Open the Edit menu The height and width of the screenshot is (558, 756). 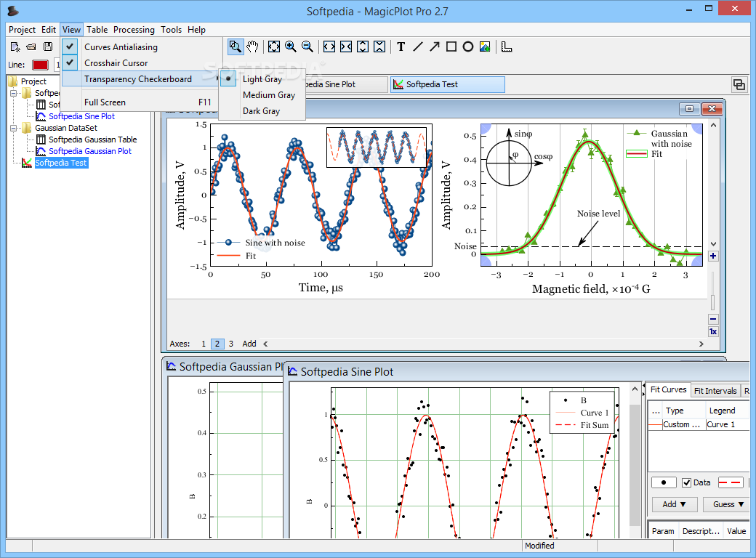tap(49, 30)
